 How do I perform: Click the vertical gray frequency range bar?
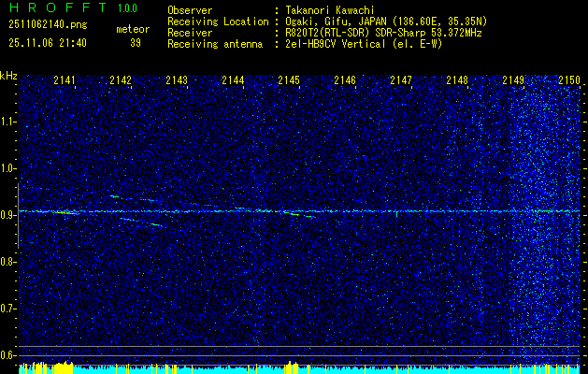[18, 216]
